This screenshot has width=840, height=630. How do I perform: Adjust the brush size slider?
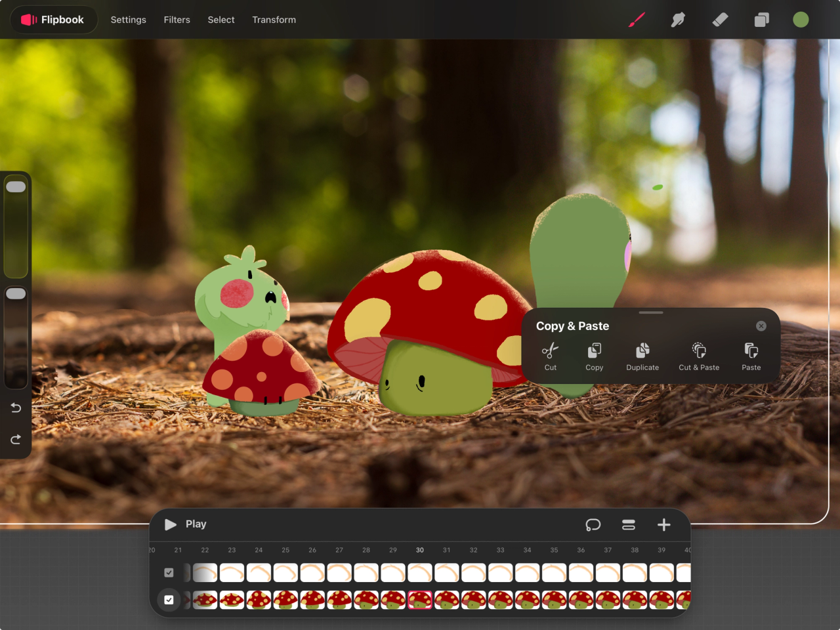[16, 223]
